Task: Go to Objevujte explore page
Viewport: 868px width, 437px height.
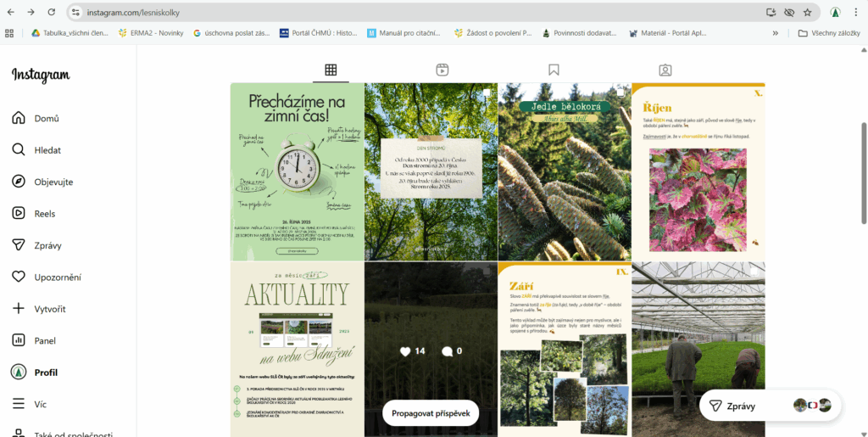Action: click(x=19, y=182)
